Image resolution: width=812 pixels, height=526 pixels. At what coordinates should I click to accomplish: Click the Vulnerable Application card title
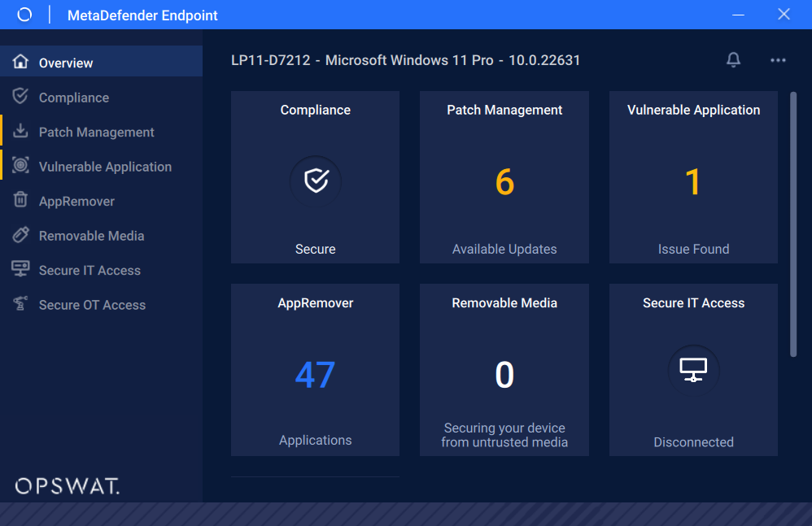tap(693, 111)
